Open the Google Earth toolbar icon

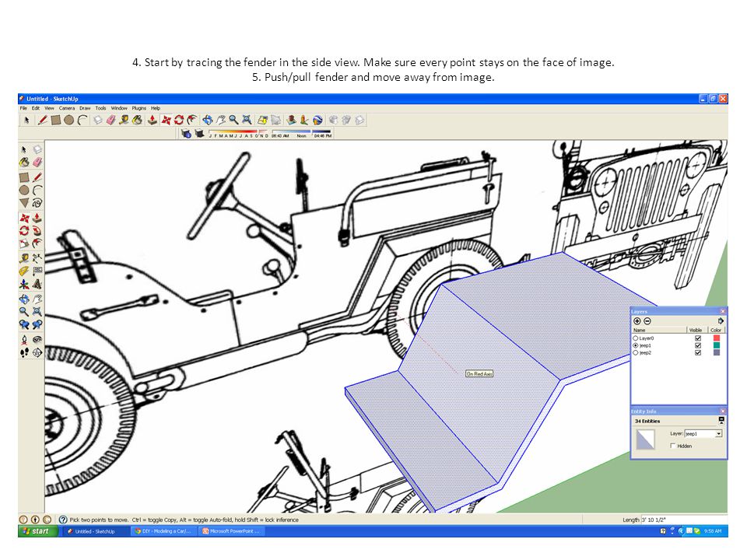(x=317, y=120)
